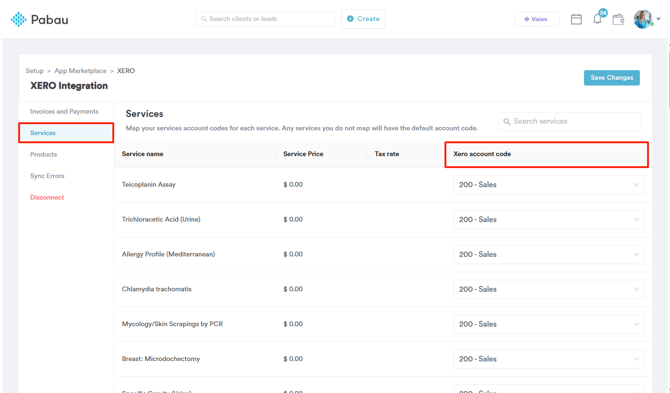Open the wallet icon in header
This screenshot has height=393, width=670.
coord(618,19)
